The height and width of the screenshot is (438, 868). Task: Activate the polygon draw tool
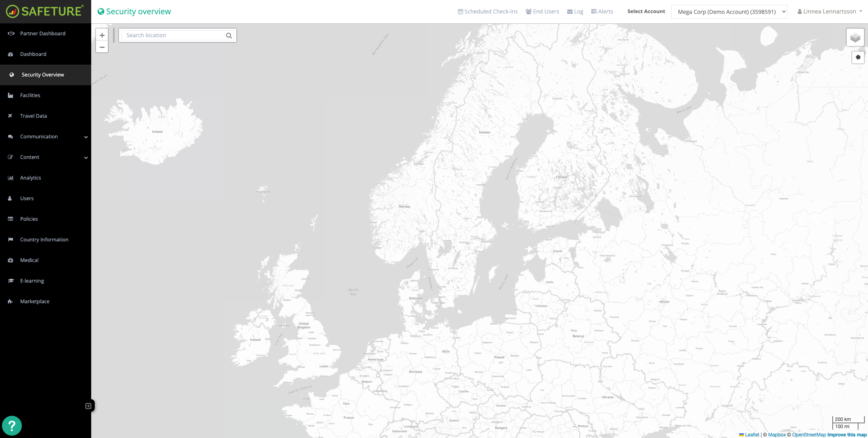(x=858, y=57)
